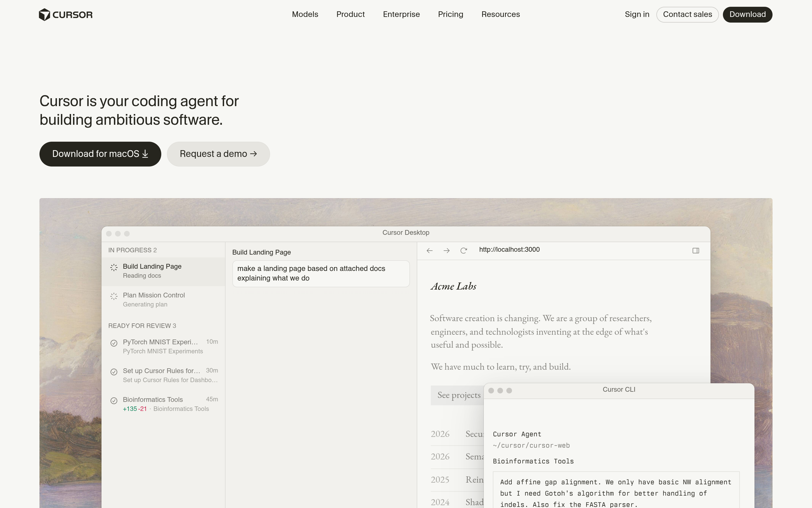
Task: Open the Set up Cursor Rules task
Action: click(x=164, y=375)
